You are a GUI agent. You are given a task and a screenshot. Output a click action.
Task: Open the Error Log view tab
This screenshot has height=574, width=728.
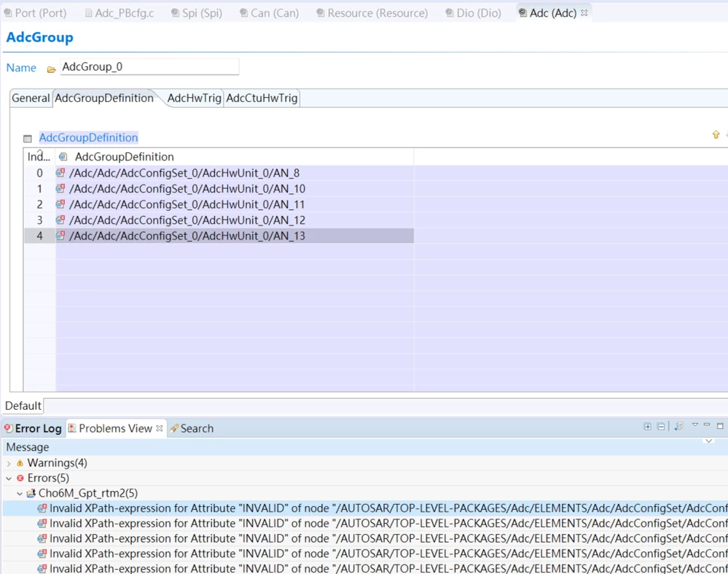pyautogui.click(x=33, y=429)
